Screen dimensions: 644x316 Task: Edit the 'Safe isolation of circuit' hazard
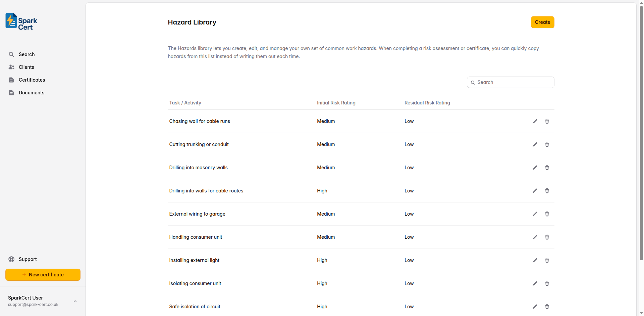[535, 307]
